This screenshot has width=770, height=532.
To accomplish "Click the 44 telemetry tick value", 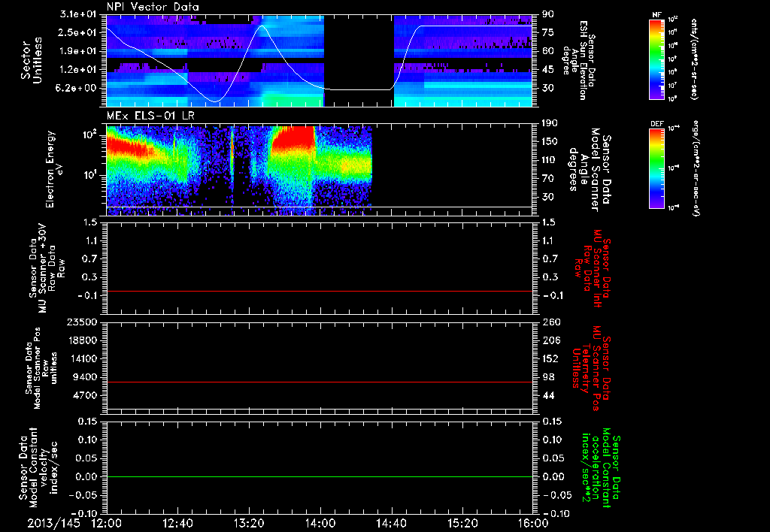I will tap(548, 395).
